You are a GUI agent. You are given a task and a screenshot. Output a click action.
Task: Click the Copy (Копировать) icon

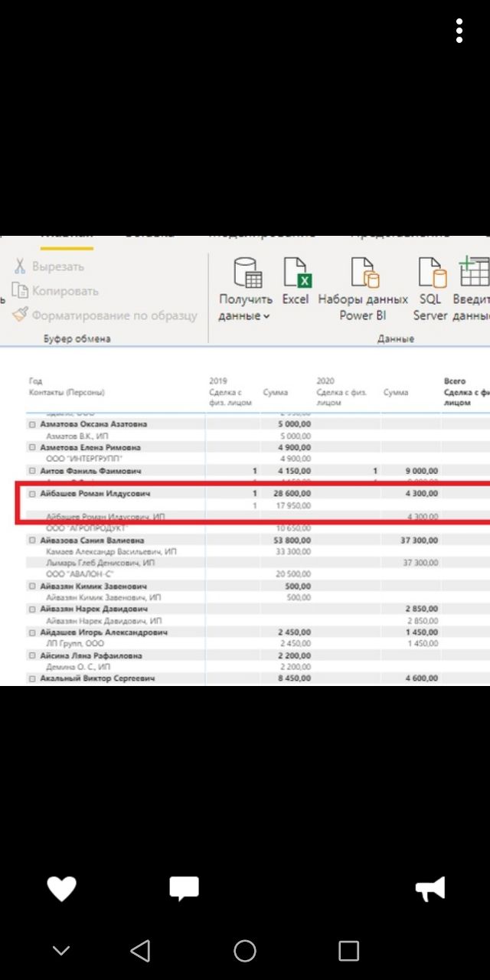pyautogui.click(x=20, y=291)
